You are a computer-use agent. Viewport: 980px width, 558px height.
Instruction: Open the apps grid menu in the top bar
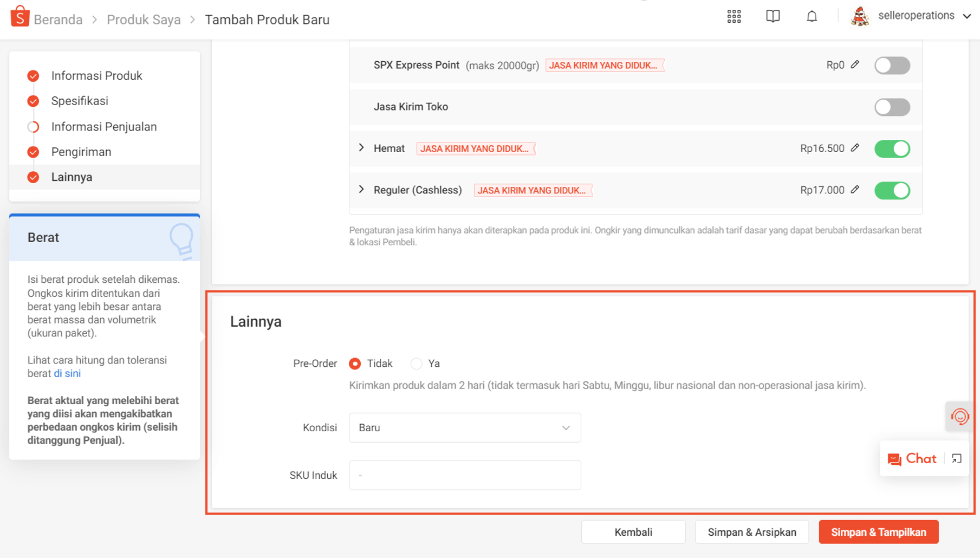coord(733,16)
